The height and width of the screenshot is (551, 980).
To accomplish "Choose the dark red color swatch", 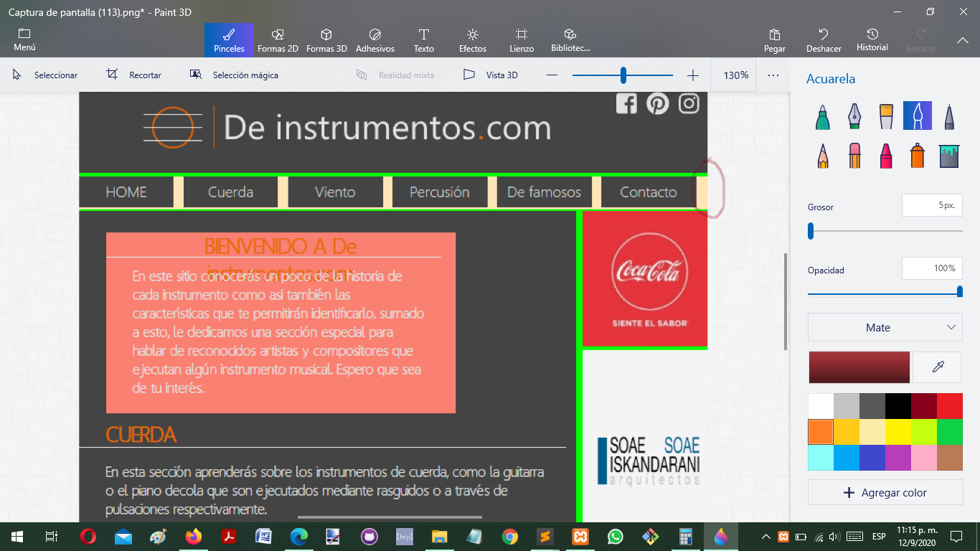I will click(x=924, y=406).
